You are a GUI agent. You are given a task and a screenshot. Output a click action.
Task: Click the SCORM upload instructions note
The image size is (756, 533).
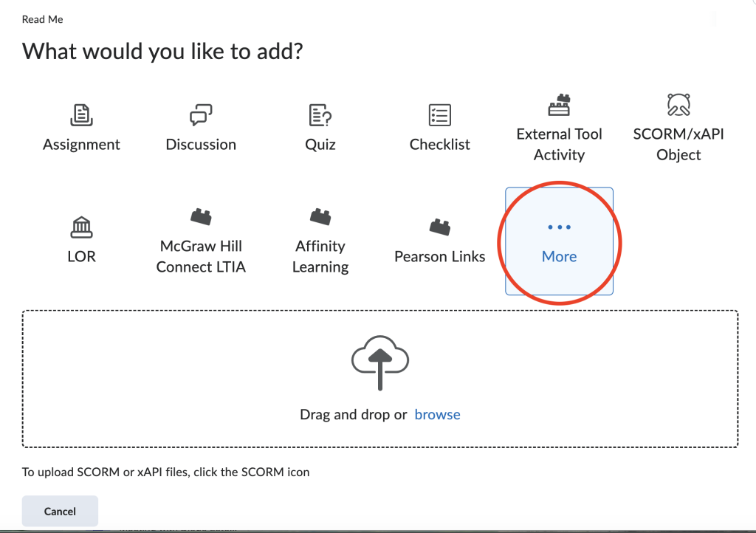(165, 472)
